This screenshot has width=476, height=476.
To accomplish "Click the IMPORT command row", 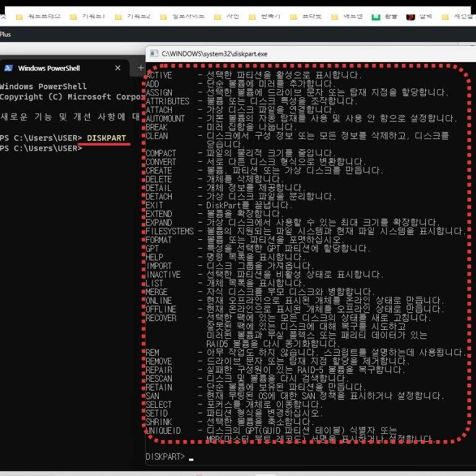I will point(229,266).
